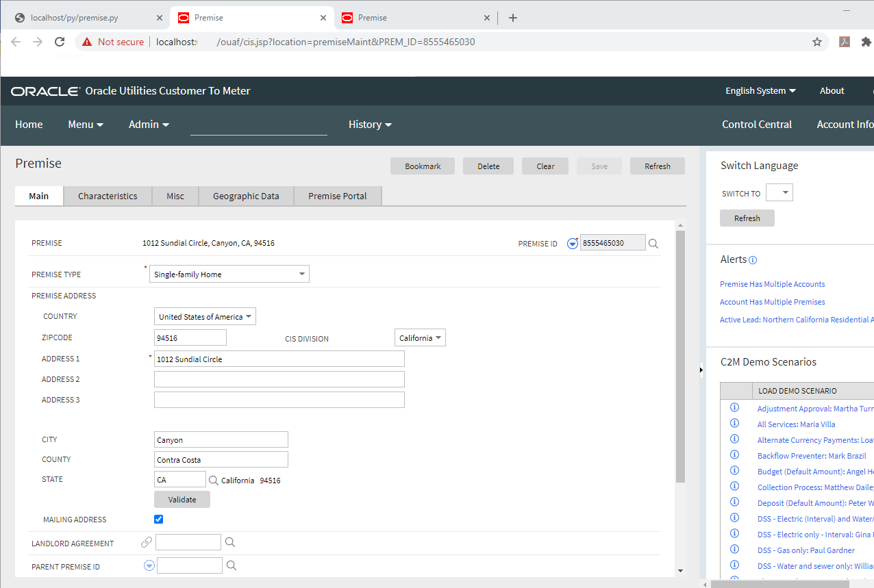874x588 pixels.
Task: Open the CIS Division dropdown
Action: (420, 338)
